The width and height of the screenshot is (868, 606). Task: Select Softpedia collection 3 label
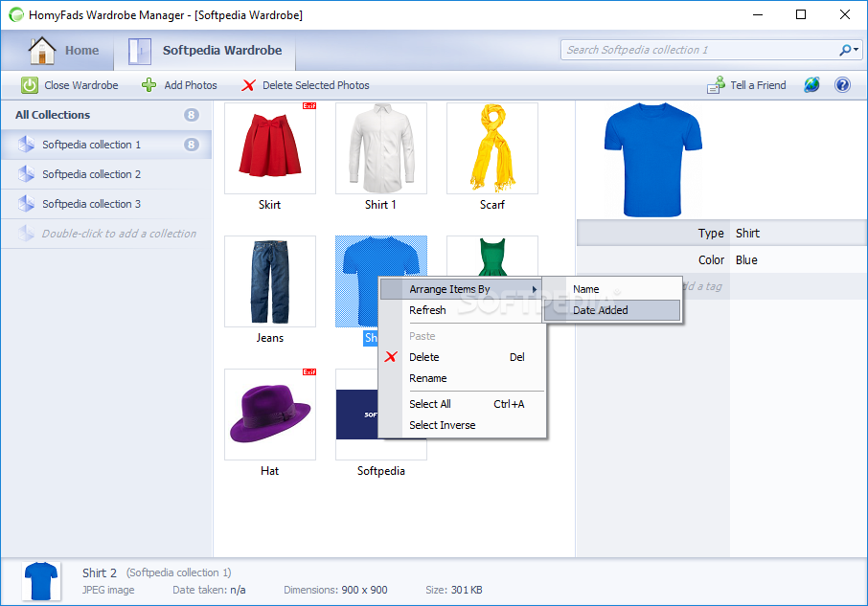point(91,204)
